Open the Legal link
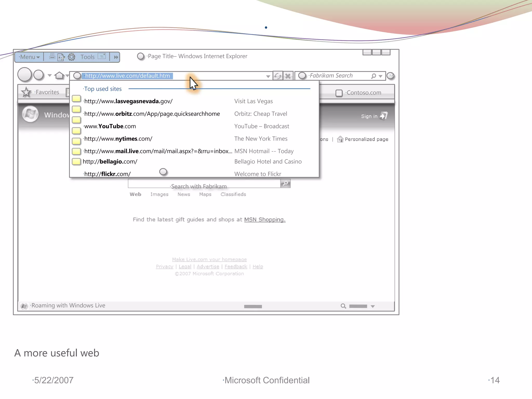The height and width of the screenshot is (399, 532). point(185,267)
